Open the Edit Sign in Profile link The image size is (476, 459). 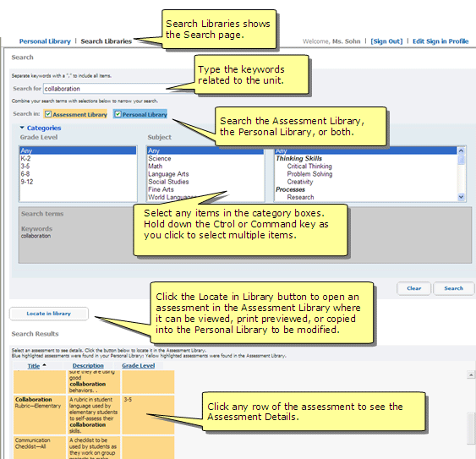(440, 41)
